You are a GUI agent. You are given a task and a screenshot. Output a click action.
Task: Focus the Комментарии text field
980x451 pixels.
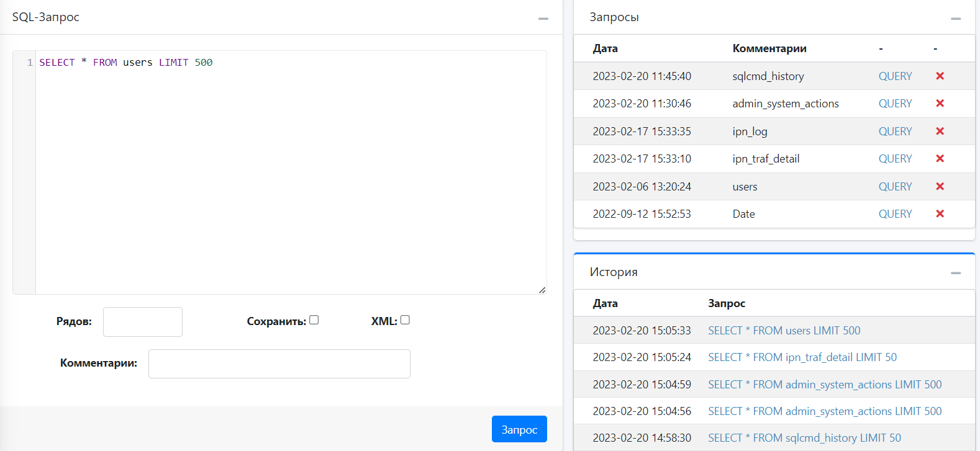pos(279,364)
